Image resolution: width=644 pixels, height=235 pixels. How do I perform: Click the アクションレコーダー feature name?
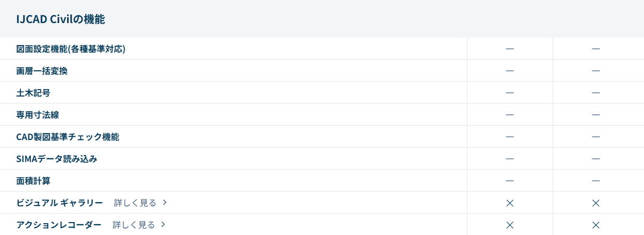pyautogui.click(x=58, y=225)
